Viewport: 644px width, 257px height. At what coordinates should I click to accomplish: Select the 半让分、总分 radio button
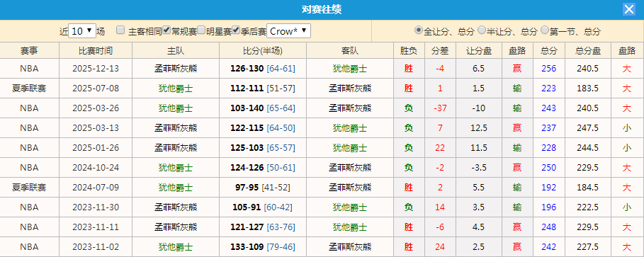[x=481, y=30]
